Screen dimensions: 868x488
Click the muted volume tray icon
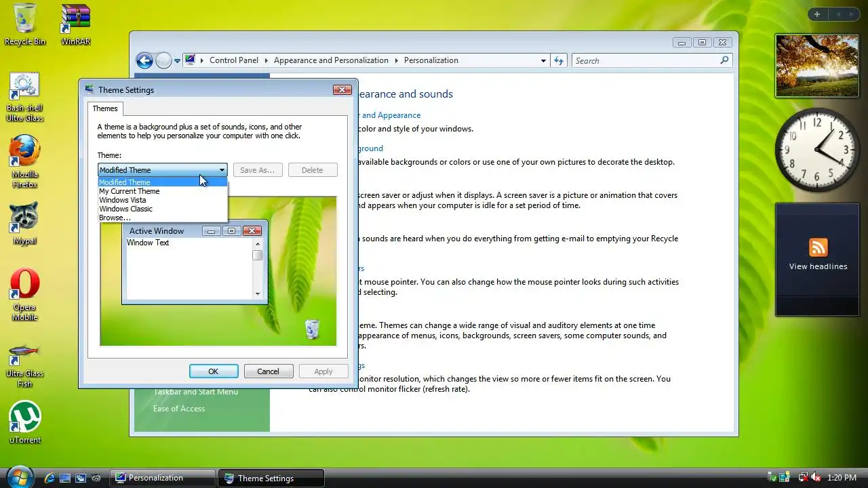click(815, 478)
